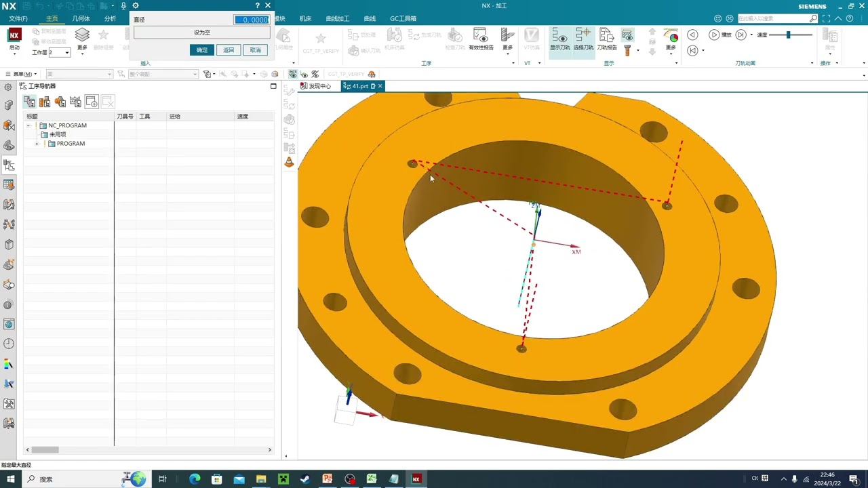868x488 pixels.
Task: Toggle MCS display in selection bar
Action: 294,74
